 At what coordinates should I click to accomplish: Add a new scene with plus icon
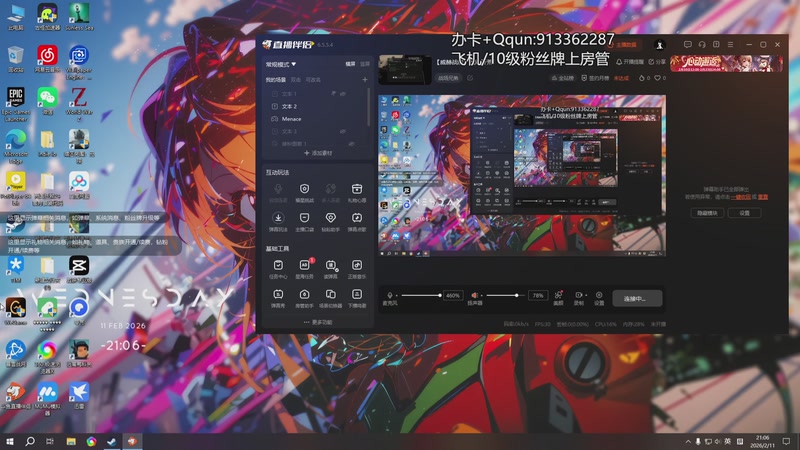pyautogui.click(x=365, y=80)
